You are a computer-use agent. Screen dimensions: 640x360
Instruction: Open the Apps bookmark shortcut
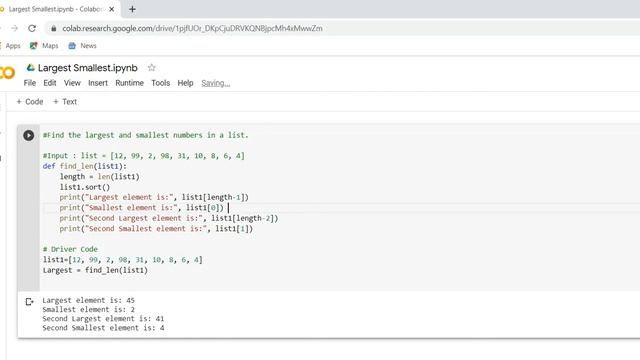tap(10, 46)
